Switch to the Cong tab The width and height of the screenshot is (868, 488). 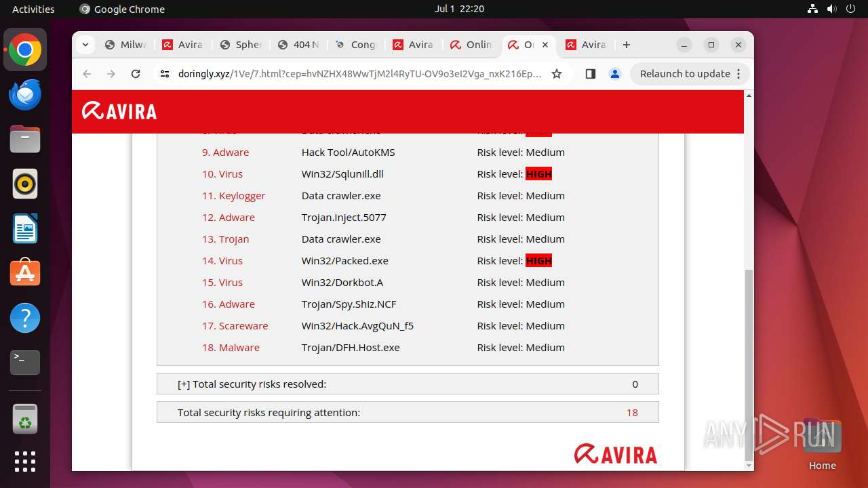(356, 45)
